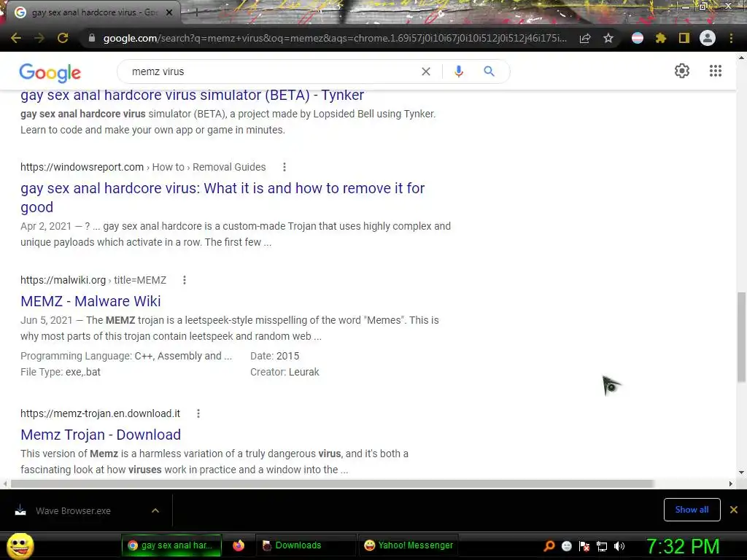The image size is (747, 560).
Task: Click the https://malwiki.org breadcrumb
Action: 63,280
